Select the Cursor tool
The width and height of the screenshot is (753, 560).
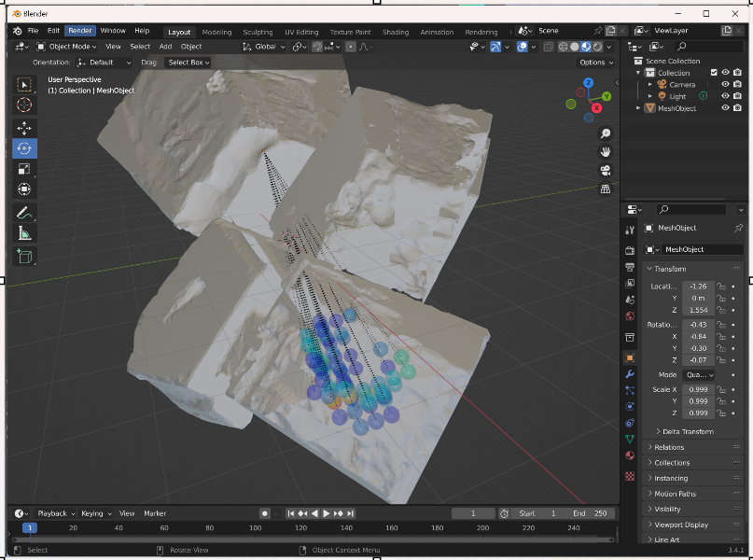[x=24, y=105]
